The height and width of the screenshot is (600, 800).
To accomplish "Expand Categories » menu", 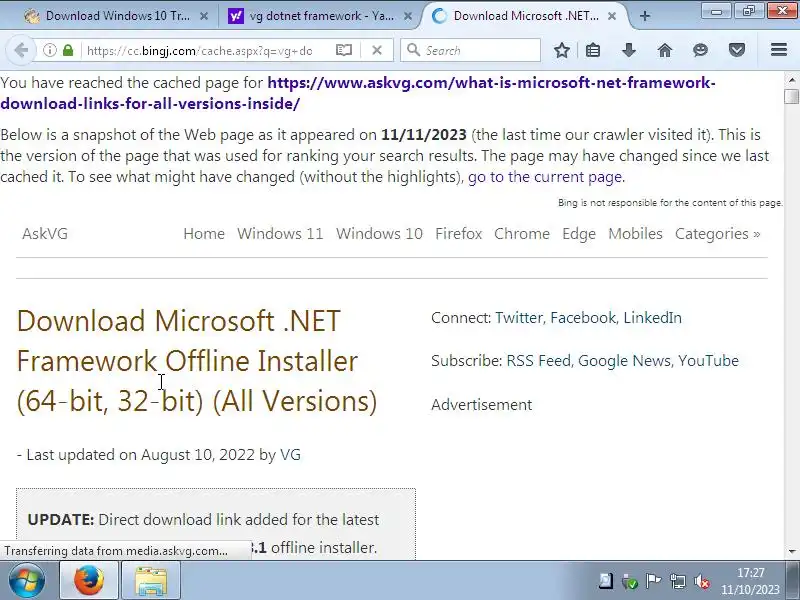I will point(717,234).
